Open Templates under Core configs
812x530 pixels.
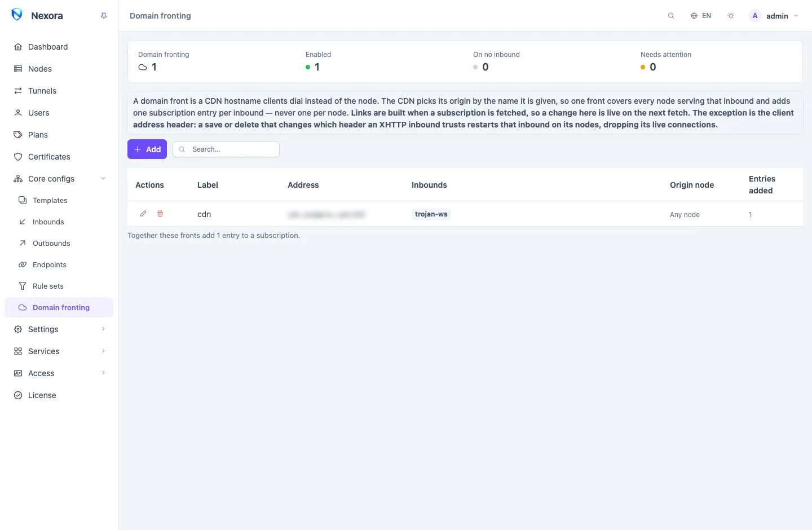tap(59, 200)
